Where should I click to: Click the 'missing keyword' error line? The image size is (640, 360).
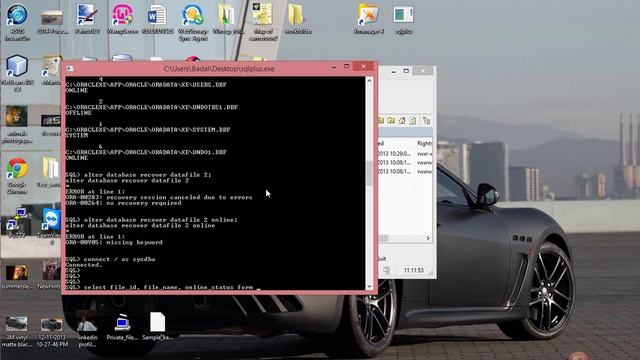click(x=114, y=242)
